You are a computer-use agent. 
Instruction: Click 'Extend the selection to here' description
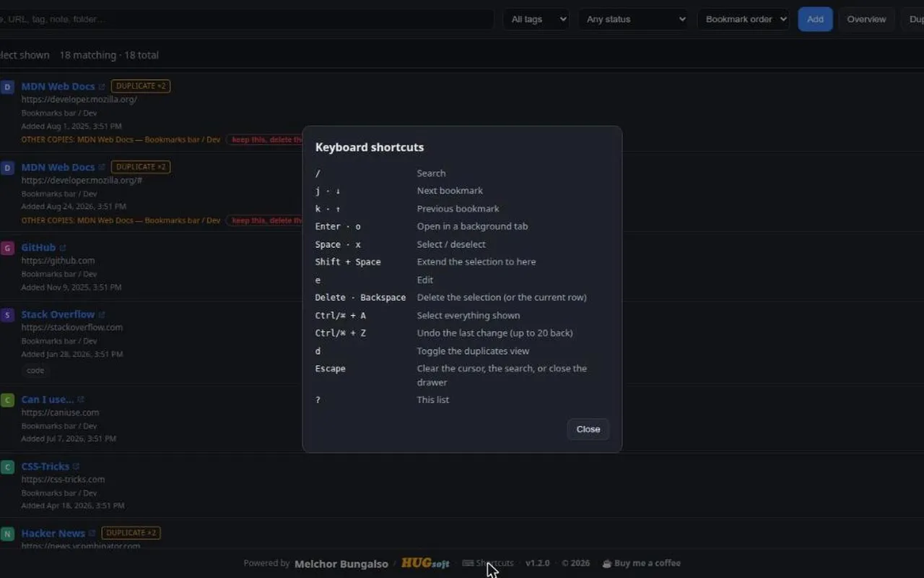[476, 262]
